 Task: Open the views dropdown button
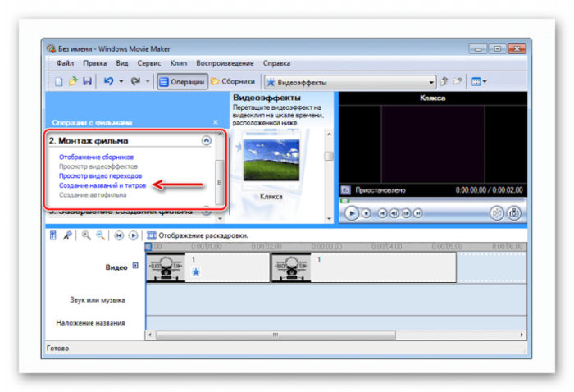coord(479,82)
